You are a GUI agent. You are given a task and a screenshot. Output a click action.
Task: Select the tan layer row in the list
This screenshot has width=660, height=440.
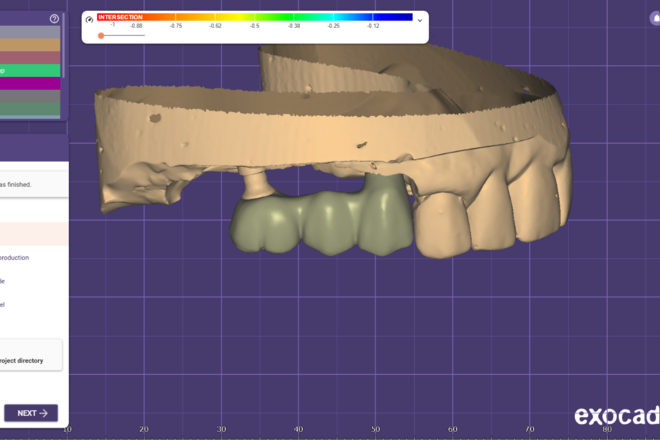click(x=30, y=45)
